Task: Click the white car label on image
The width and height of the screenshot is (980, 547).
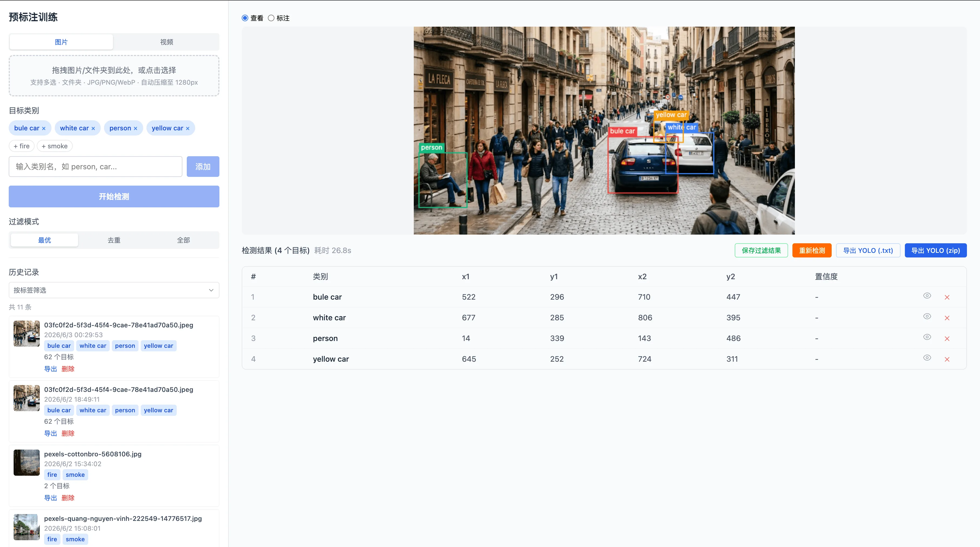Action: coord(682,127)
